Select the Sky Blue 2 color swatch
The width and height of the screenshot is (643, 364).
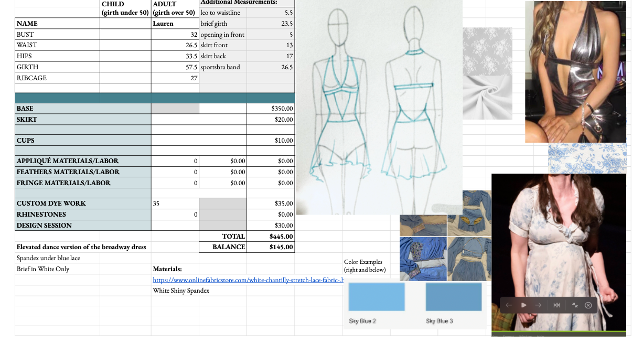(x=377, y=297)
